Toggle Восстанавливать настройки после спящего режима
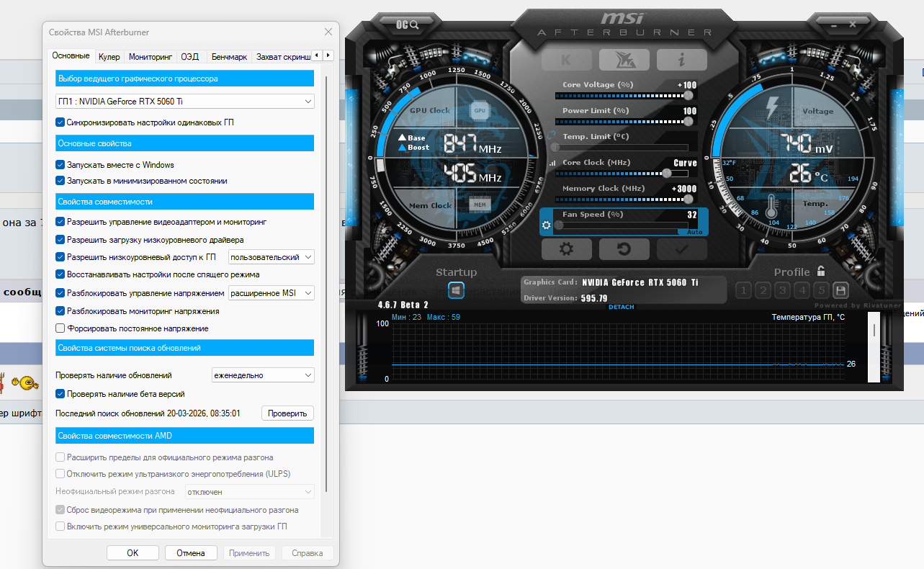The height and width of the screenshot is (569, 924). click(60, 274)
